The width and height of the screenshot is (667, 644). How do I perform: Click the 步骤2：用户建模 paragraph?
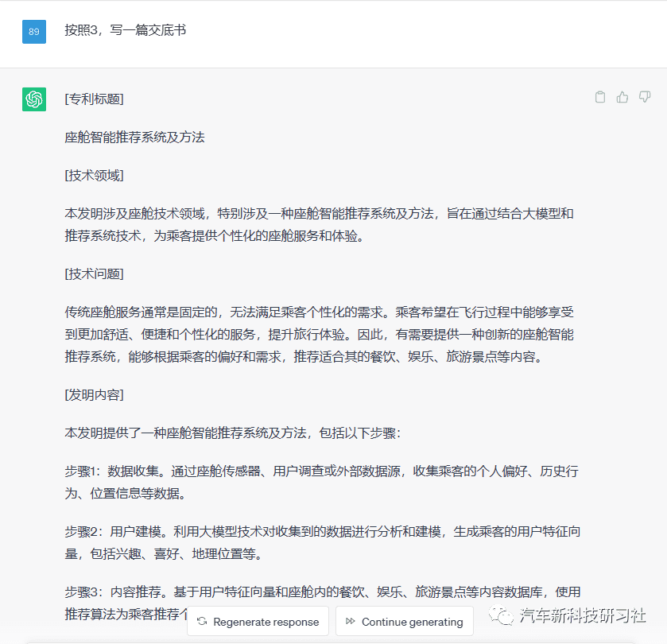pos(323,543)
